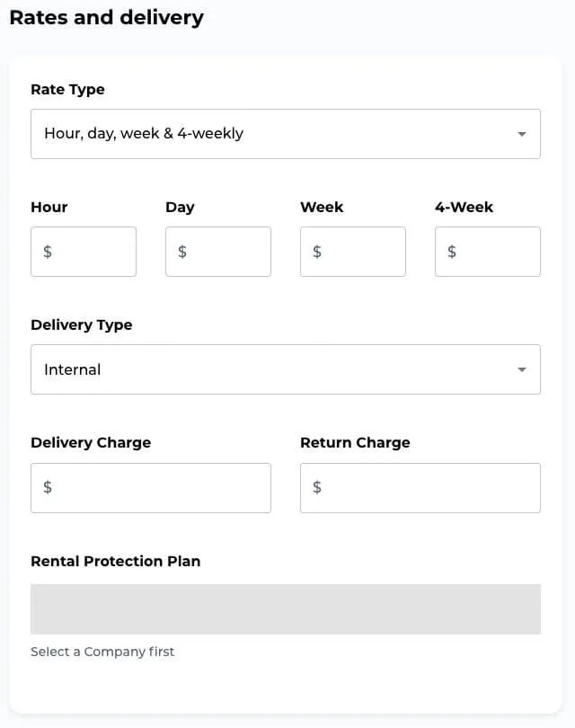Click the 'Select a Company first' hint text
The image size is (575, 728).
102,651
